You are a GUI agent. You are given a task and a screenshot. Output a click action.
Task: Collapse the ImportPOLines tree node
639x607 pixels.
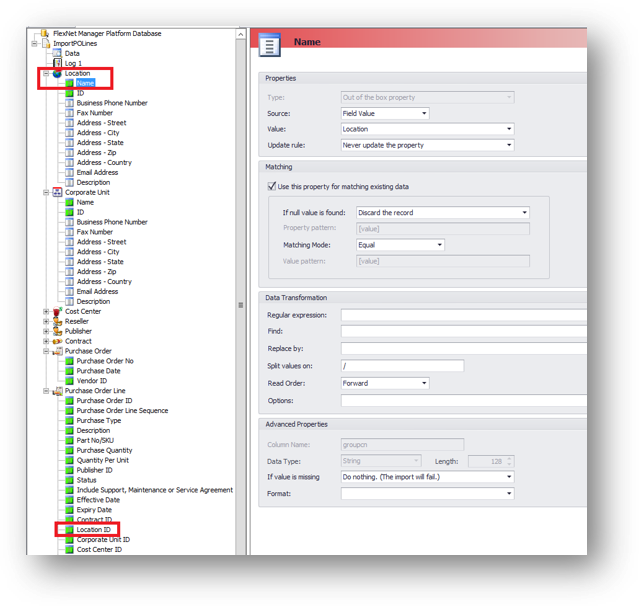pos(35,43)
